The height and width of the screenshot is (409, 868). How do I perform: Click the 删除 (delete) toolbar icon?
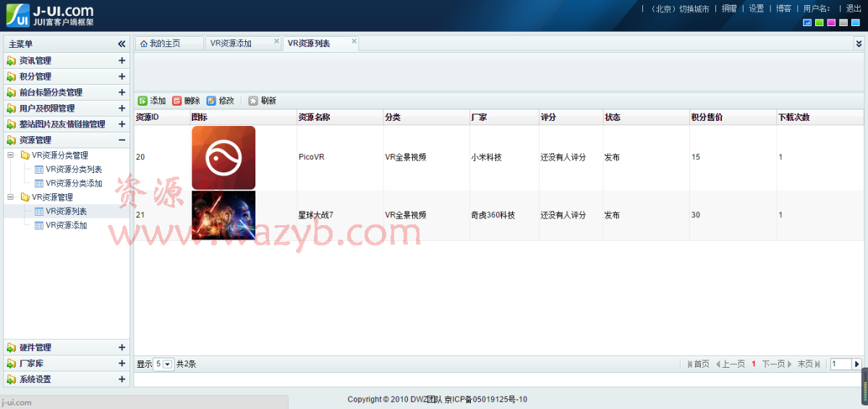[177, 101]
